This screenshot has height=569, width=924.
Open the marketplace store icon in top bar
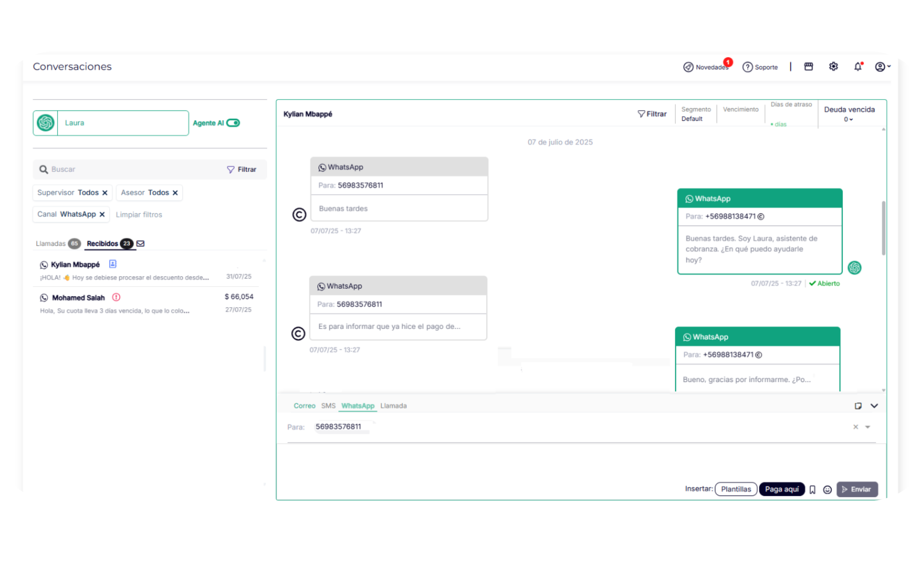809,67
